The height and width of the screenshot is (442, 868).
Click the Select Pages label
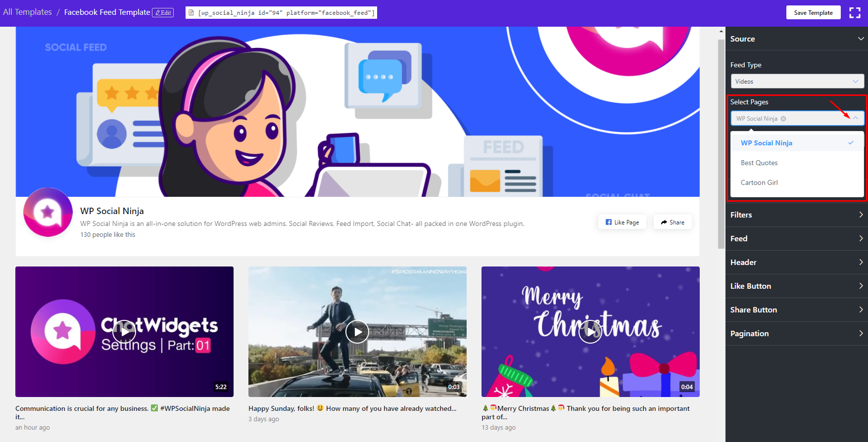pyautogui.click(x=749, y=102)
